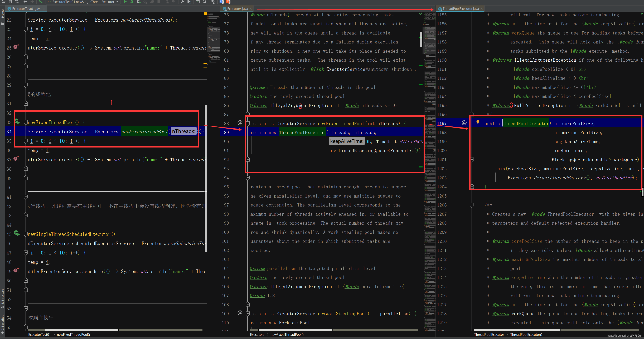Click the Save All toolbar icon
The image size is (644, 339).
point(10,2)
